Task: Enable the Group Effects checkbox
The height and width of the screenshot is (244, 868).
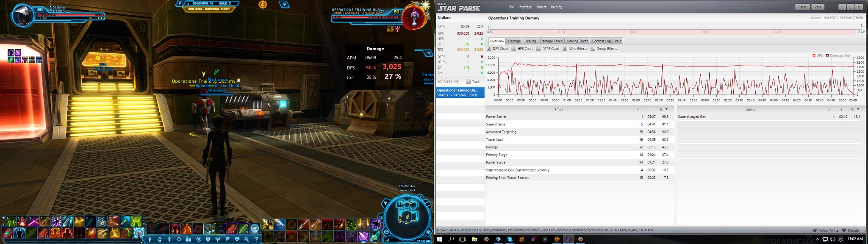Action: (x=593, y=49)
